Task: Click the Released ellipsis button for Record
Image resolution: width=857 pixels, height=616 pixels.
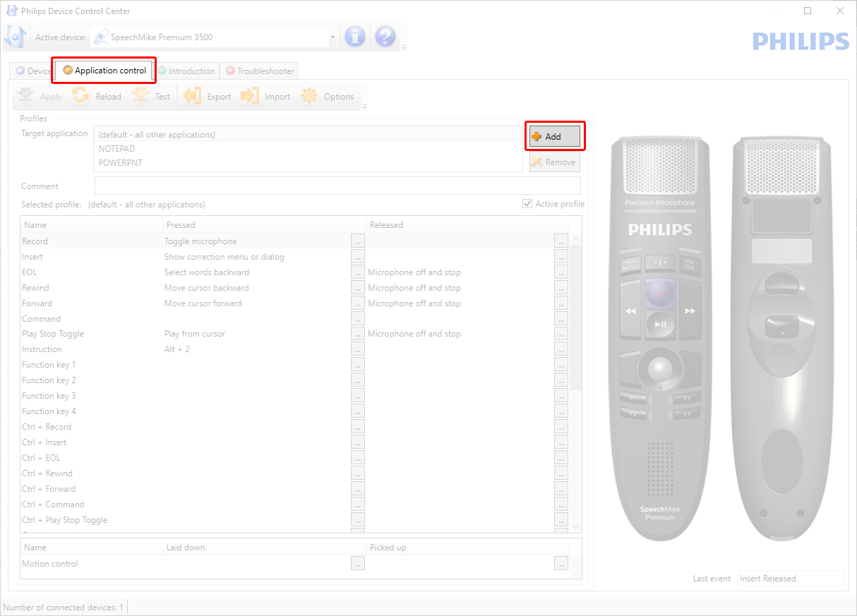Action: (x=561, y=241)
